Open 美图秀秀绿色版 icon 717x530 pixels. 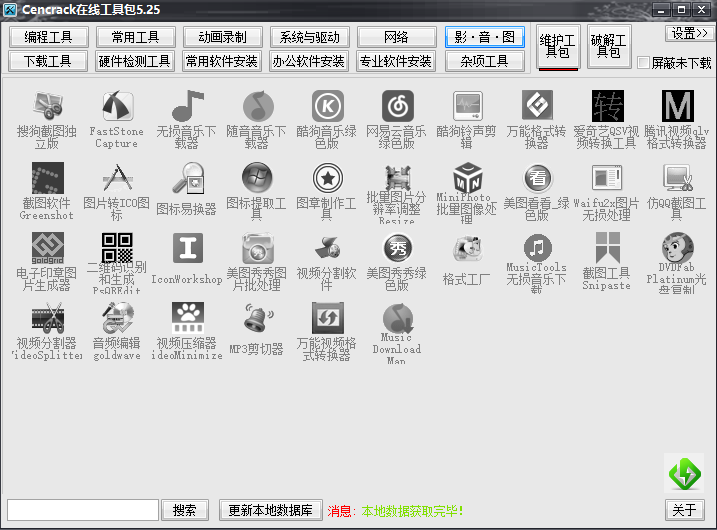(397, 248)
